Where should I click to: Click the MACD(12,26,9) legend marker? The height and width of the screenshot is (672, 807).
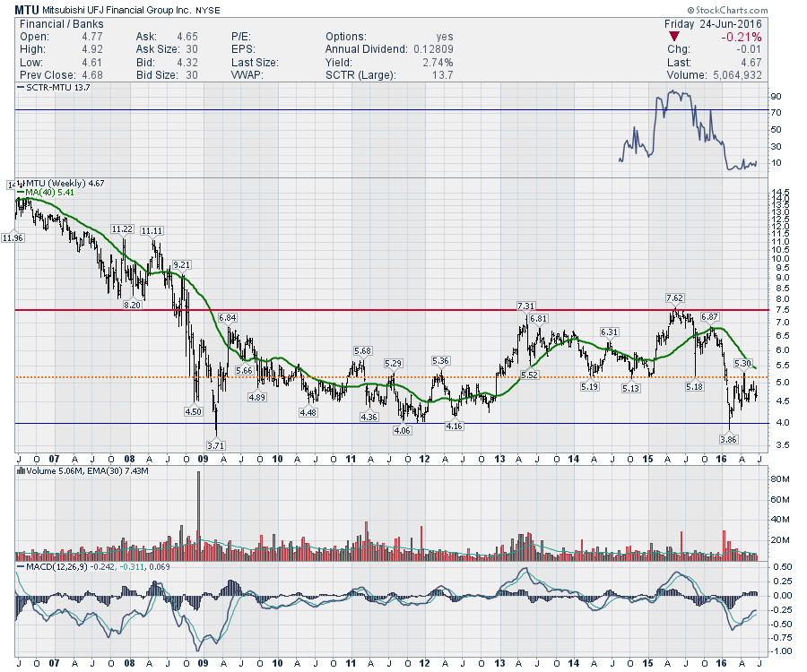19,567
